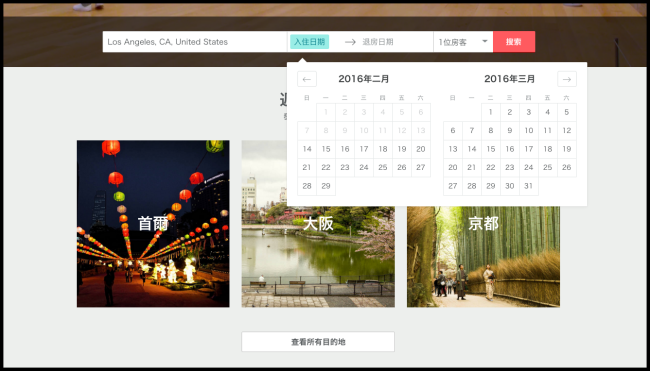The height and width of the screenshot is (371, 650).
Task: Pick February 26 in the calendar
Action: [x=402, y=167]
